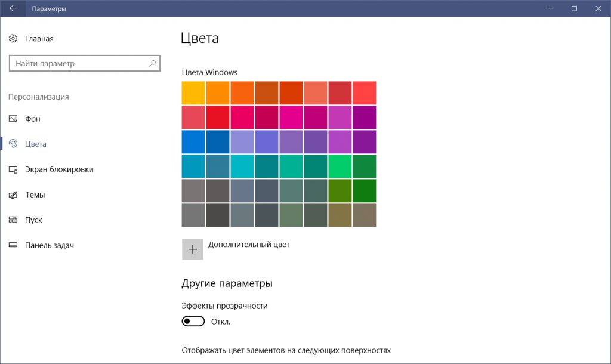The image size is (611, 364).
Task: Select the Пуск menu icon in sidebar
Action: click(13, 220)
